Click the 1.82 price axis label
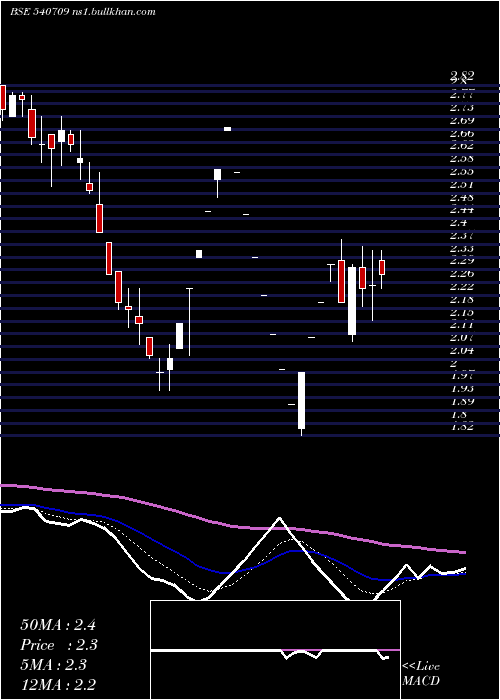Viewport: 500px width, 700px height. 462,426
